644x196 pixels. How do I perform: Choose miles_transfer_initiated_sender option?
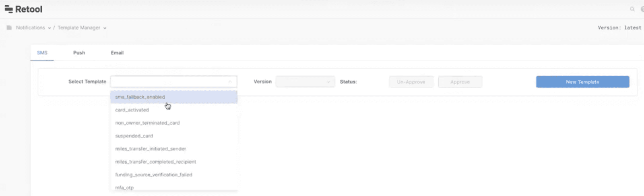(151, 149)
